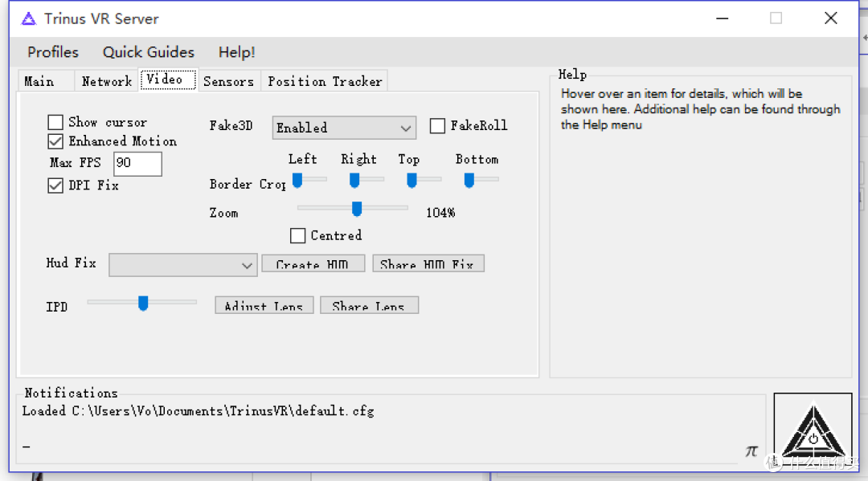The width and height of the screenshot is (868, 481).
Task: Click the IPD slider handle
Action: click(x=143, y=303)
